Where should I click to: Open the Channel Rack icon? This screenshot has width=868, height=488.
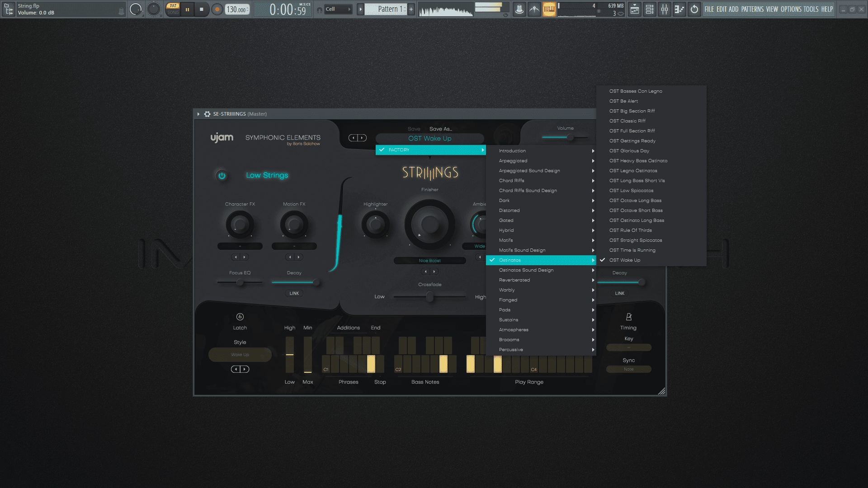pyautogui.click(x=650, y=9)
